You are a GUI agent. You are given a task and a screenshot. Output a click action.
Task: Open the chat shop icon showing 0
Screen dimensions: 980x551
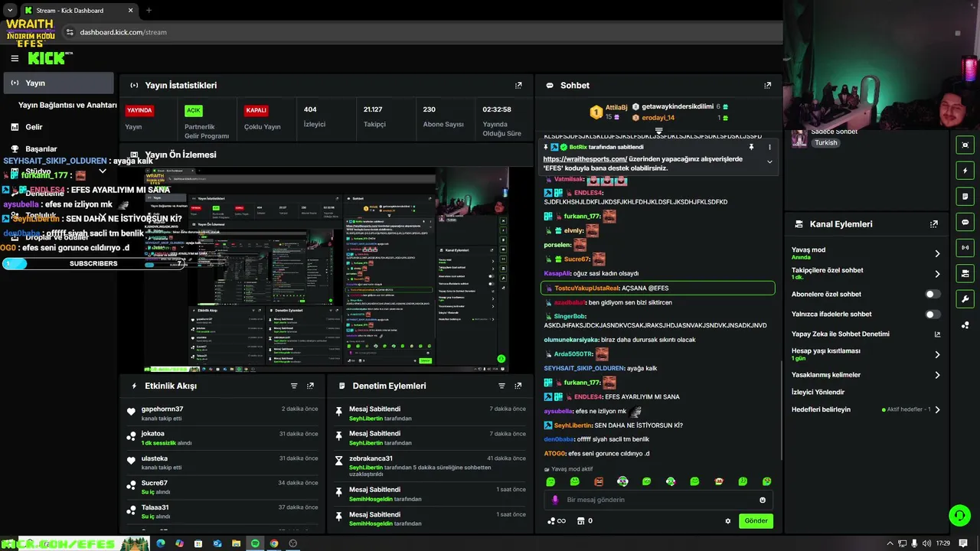[x=585, y=521]
